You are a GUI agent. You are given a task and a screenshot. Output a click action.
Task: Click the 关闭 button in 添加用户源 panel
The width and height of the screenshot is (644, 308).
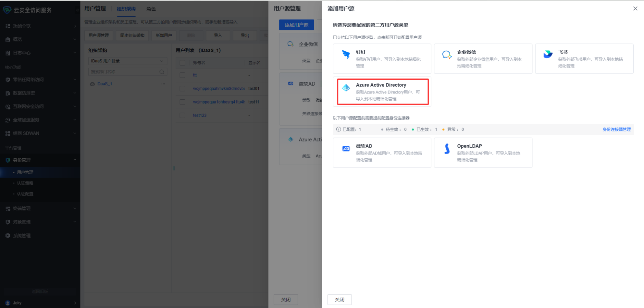pos(339,300)
